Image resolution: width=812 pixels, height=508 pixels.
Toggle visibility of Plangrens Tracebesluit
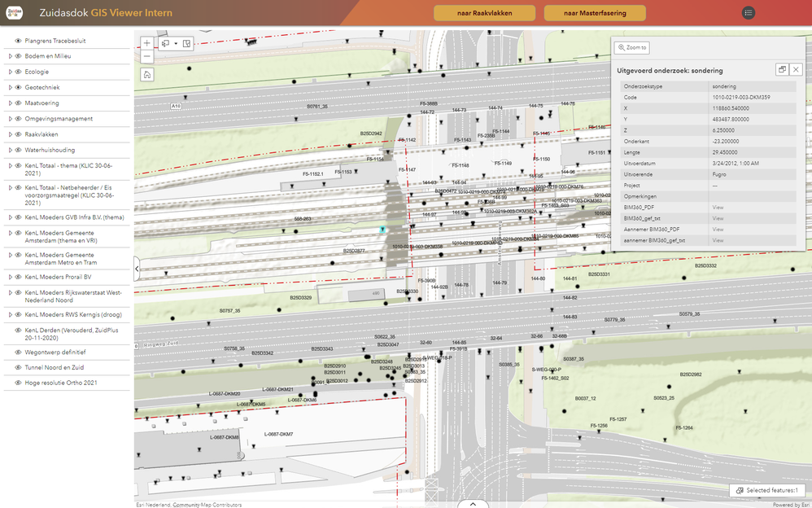point(18,41)
